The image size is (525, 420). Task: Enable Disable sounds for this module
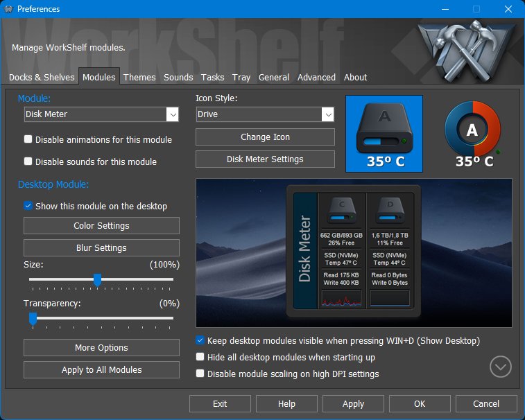(x=28, y=161)
